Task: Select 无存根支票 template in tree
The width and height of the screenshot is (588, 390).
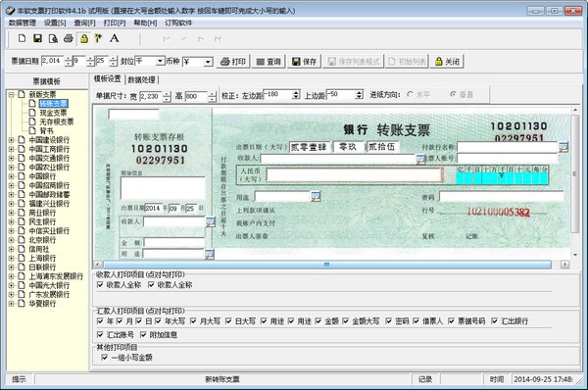Action: click(x=56, y=122)
